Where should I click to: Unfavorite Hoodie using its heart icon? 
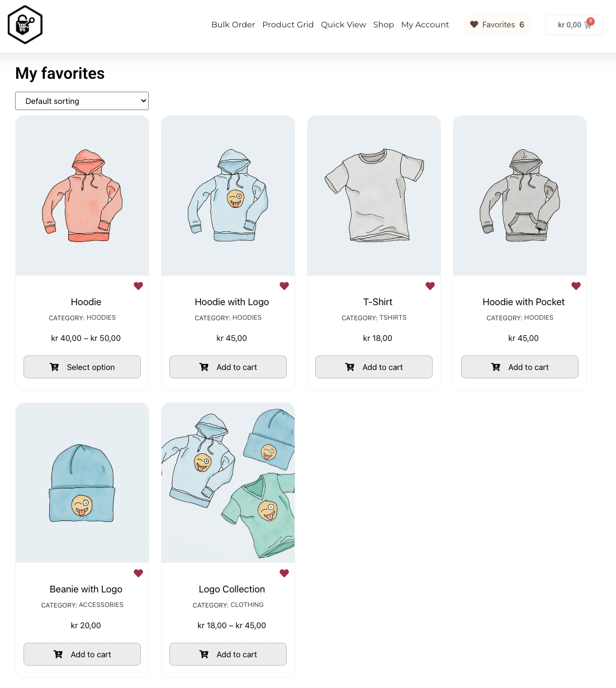[x=139, y=286]
